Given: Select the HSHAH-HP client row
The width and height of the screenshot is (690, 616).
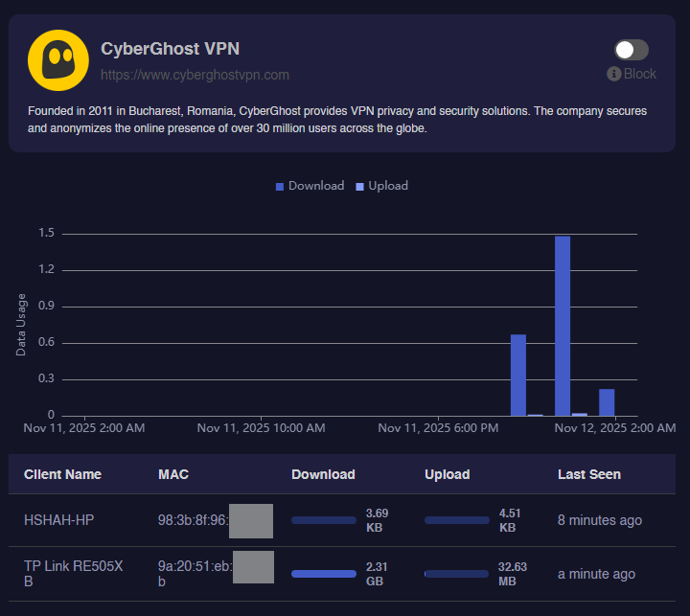Looking at the screenshot, I should (59, 520).
